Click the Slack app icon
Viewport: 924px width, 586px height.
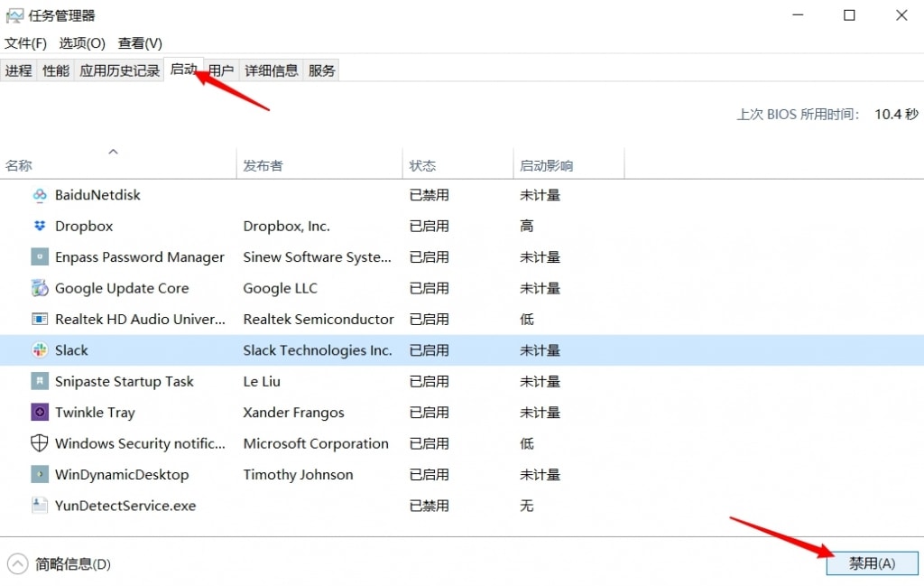[x=40, y=350]
